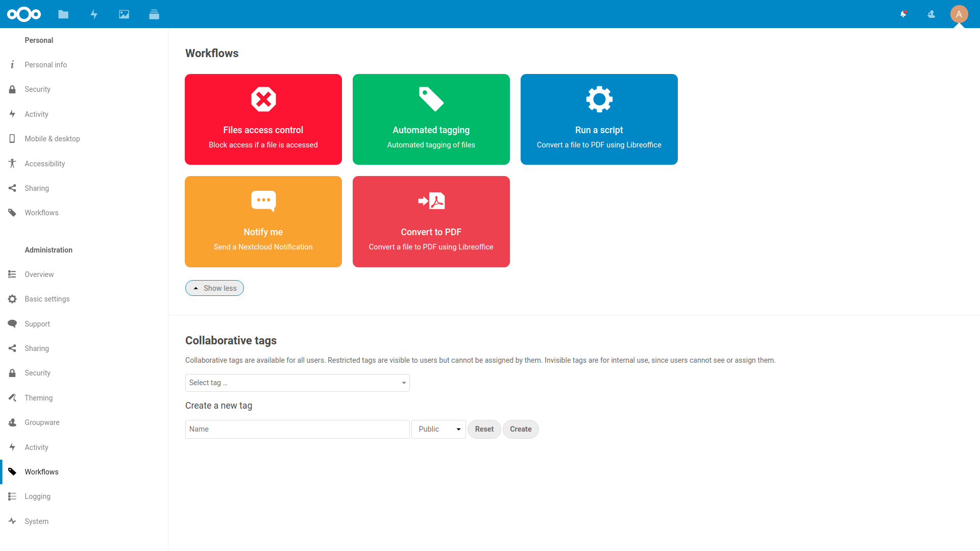Select the Convert to PDF workflow card

coord(431,221)
